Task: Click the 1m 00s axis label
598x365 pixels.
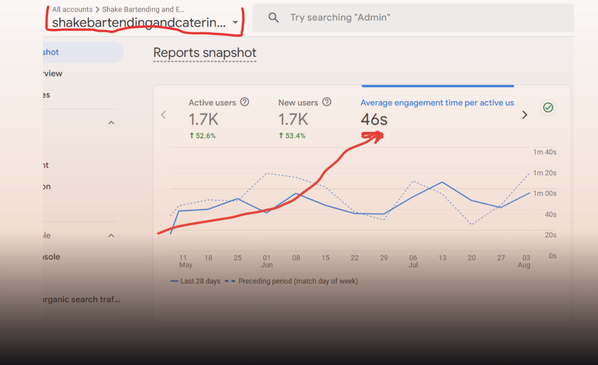Action: pos(545,193)
